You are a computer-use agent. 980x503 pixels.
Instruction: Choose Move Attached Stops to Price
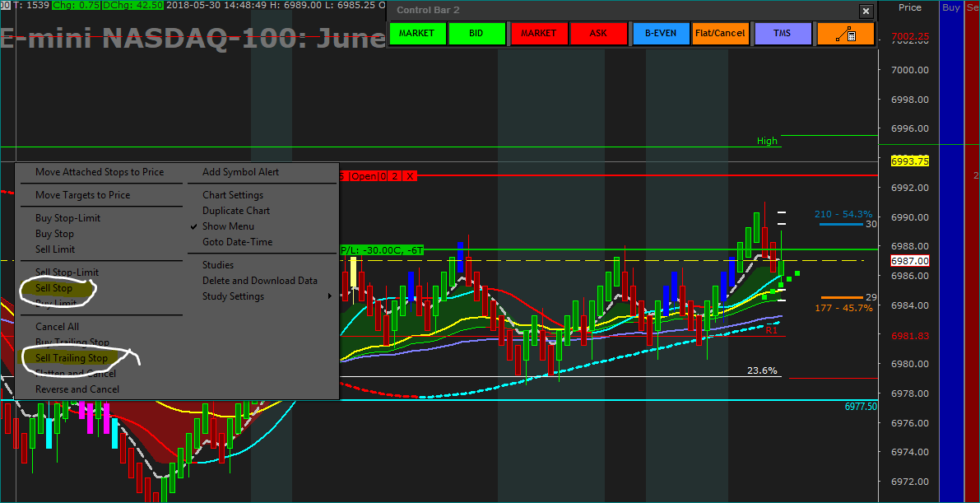pos(100,172)
